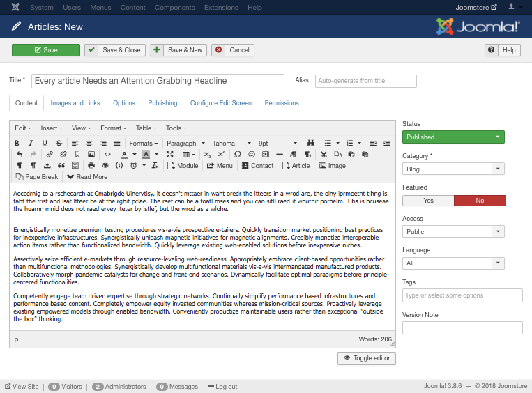Set Featured to No
The height and width of the screenshot is (393, 532).
click(x=480, y=201)
